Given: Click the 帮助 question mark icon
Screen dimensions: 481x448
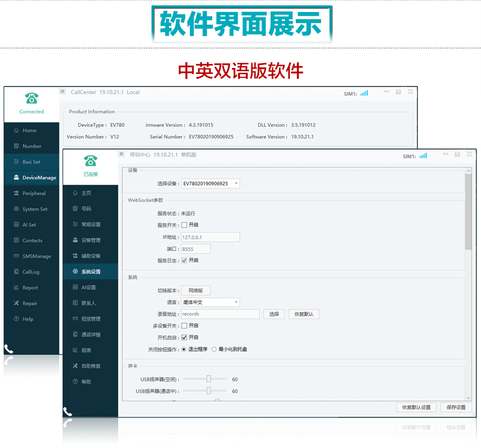Looking at the screenshot, I should 75,381.
